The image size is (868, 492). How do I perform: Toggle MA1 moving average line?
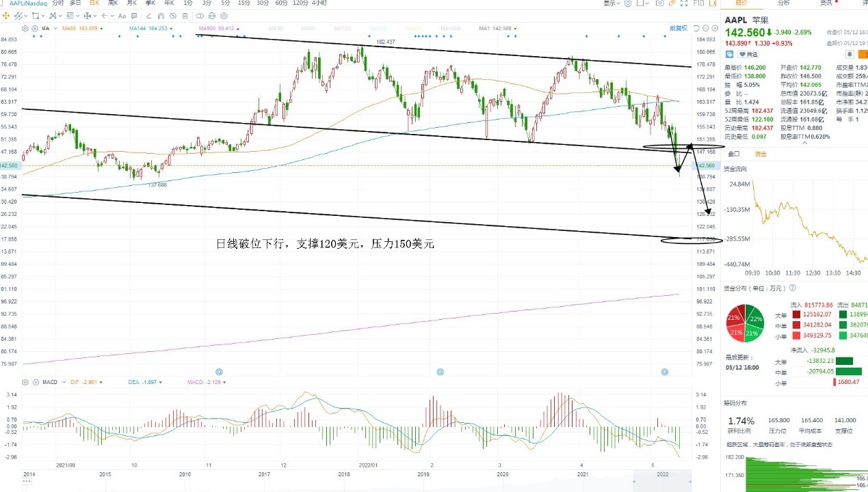point(497,29)
